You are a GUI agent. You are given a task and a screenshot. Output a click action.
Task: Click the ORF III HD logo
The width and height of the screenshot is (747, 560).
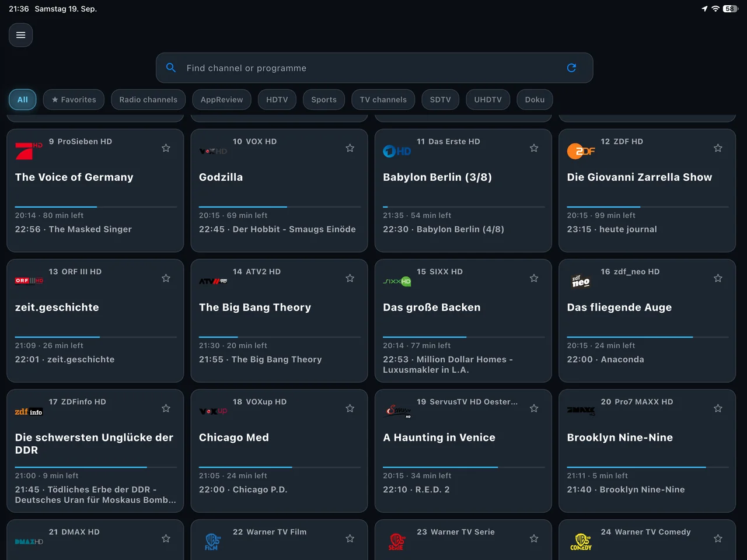click(x=29, y=281)
